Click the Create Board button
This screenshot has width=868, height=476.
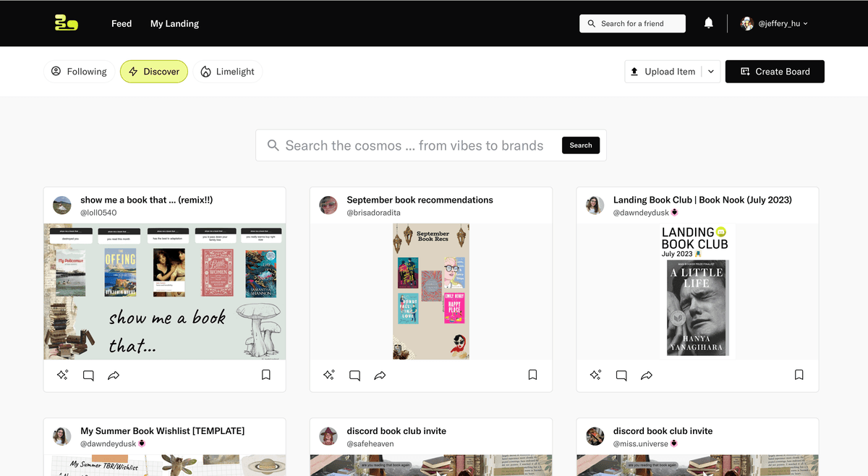click(x=775, y=72)
